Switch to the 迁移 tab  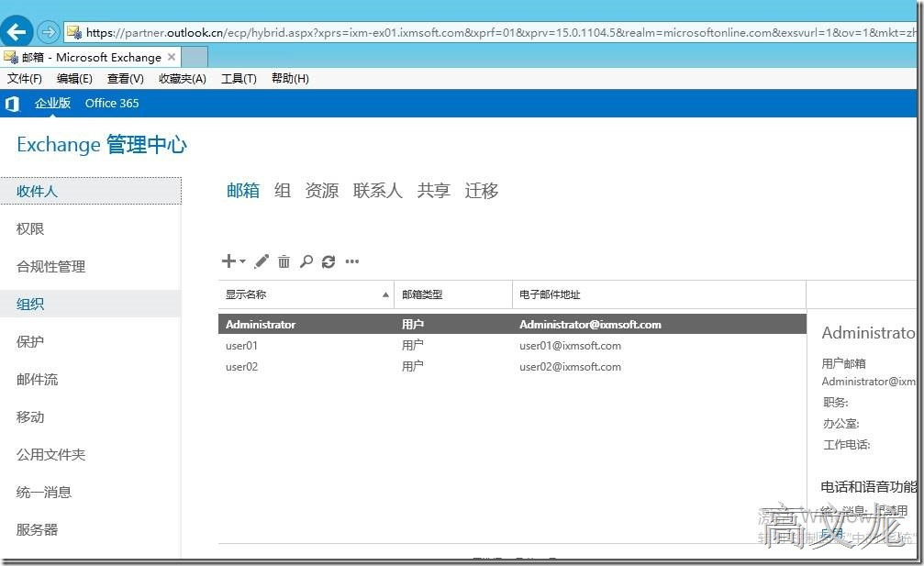tap(482, 190)
